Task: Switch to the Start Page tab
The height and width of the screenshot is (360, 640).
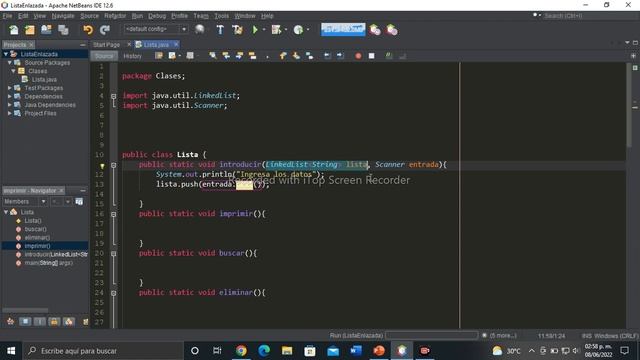Action: pyautogui.click(x=107, y=44)
